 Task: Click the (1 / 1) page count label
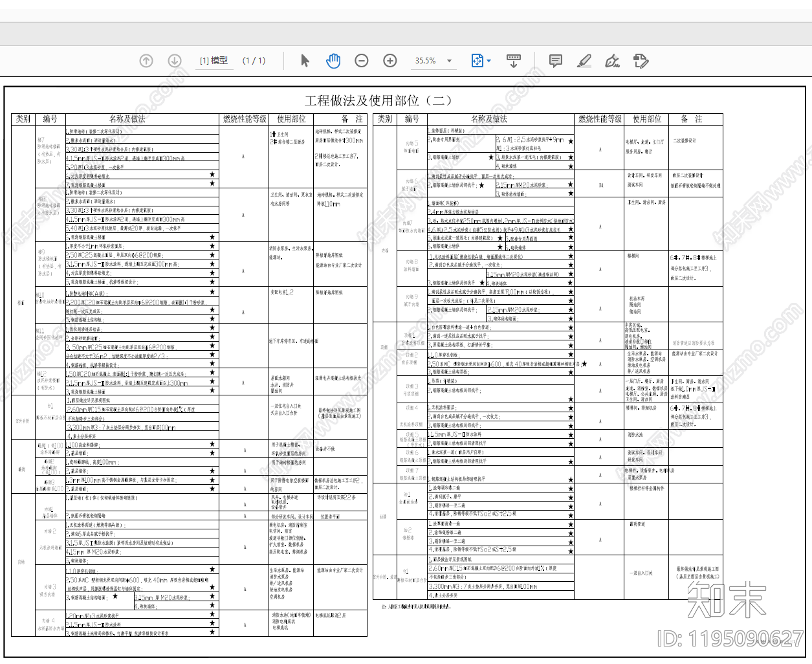[x=254, y=61]
